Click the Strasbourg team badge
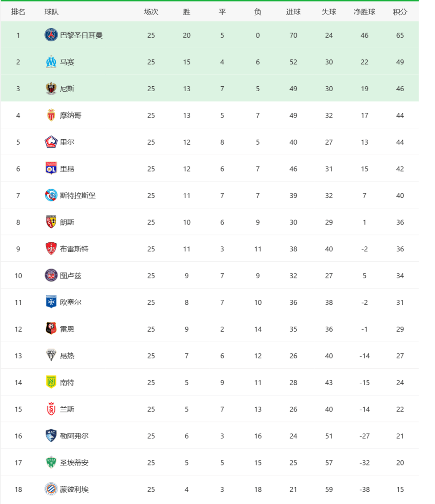This screenshot has width=435, height=504. tap(51, 196)
